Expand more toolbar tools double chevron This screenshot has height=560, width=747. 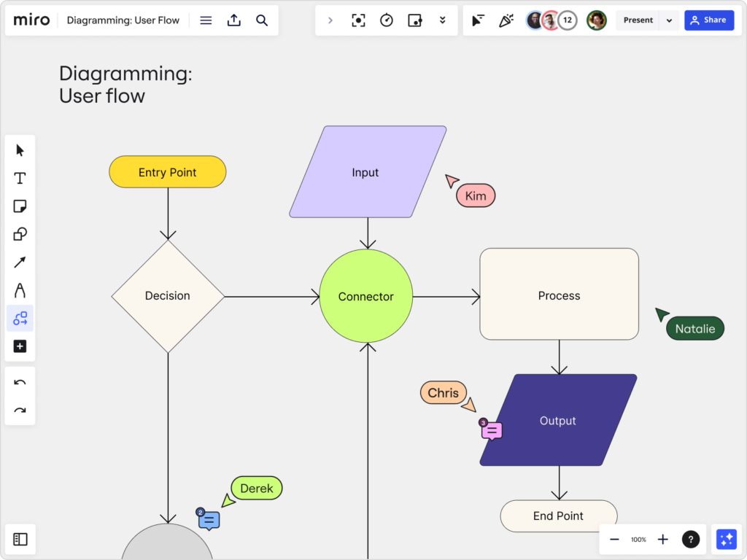(443, 20)
